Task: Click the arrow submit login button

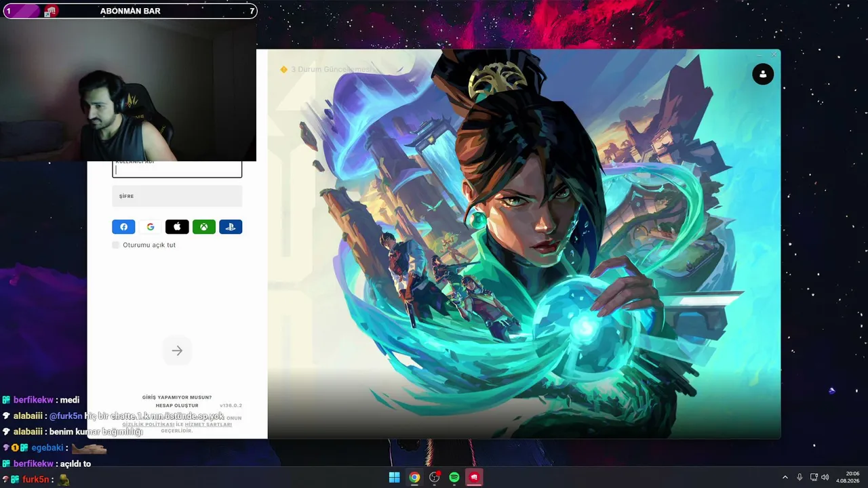Action: point(177,350)
